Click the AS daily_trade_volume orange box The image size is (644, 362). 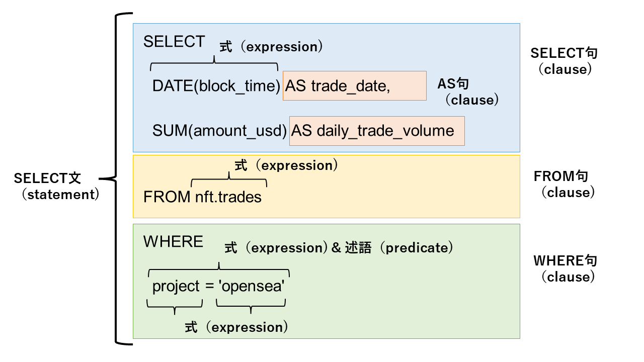377,131
